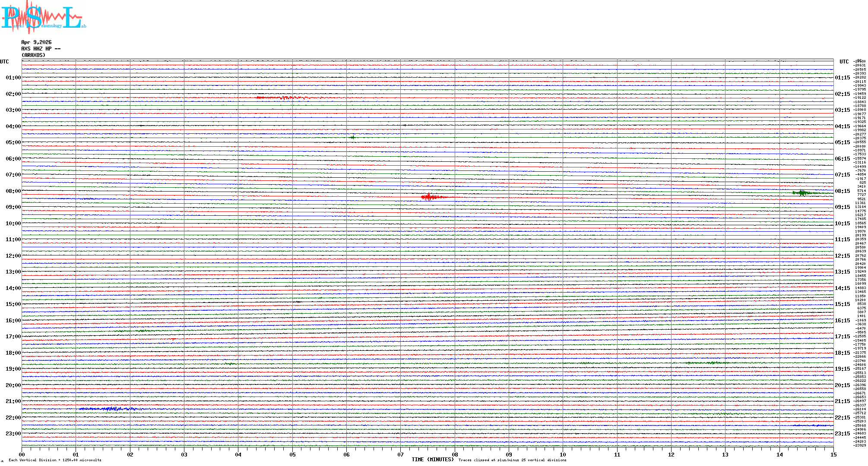Click minute marker 00 on bottom axis
Viewport: 868px width, 466px height.
point(22,454)
